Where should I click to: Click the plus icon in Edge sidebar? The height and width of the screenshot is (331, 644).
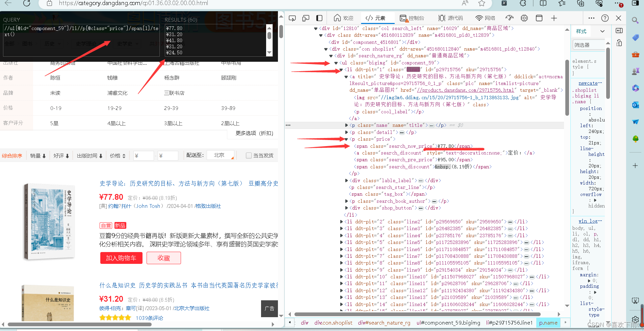[635, 166]
